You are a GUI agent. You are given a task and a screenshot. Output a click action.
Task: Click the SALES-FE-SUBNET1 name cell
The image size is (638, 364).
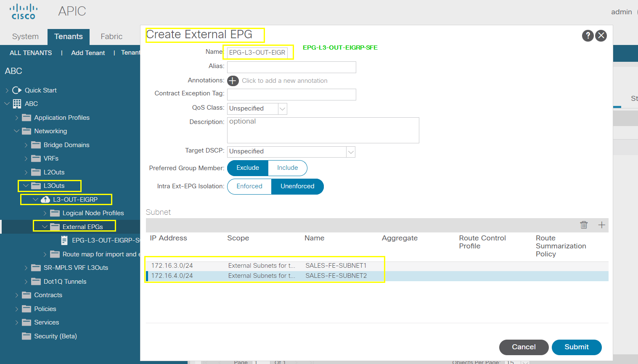coord(336,266)
